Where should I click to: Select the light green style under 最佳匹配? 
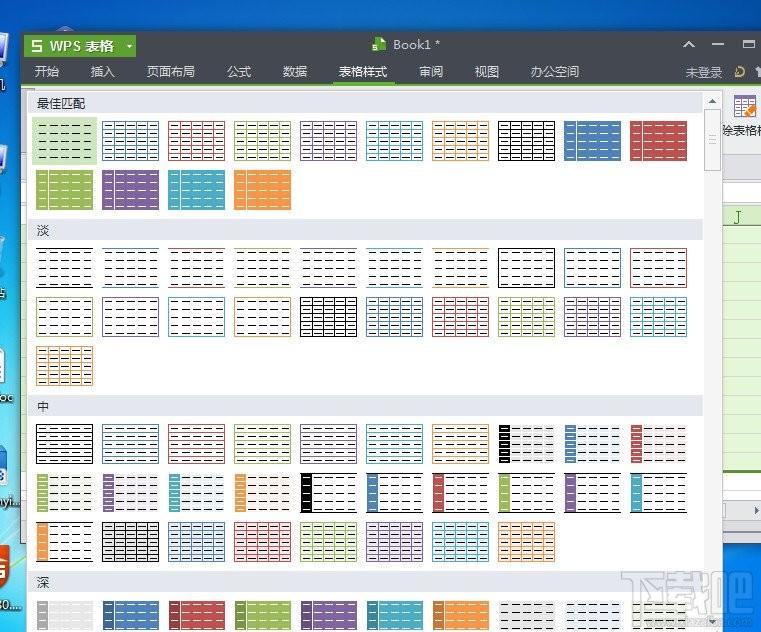pos(65,141)
